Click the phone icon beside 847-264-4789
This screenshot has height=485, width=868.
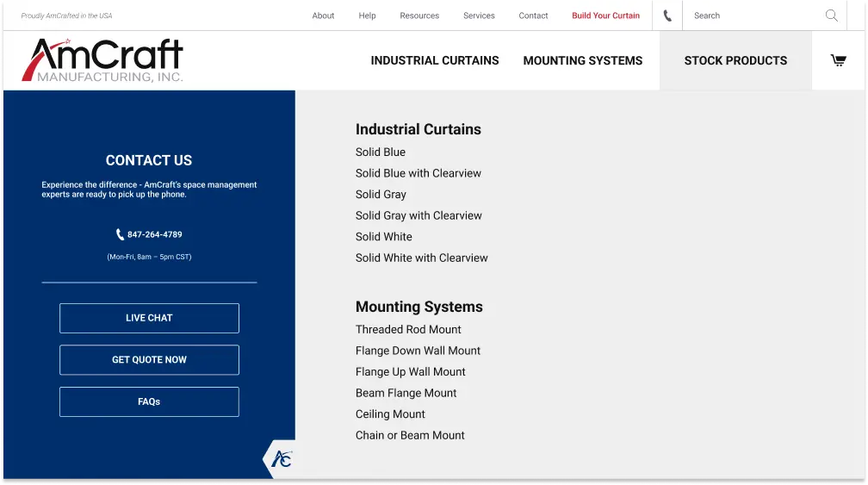pos(120,234)
